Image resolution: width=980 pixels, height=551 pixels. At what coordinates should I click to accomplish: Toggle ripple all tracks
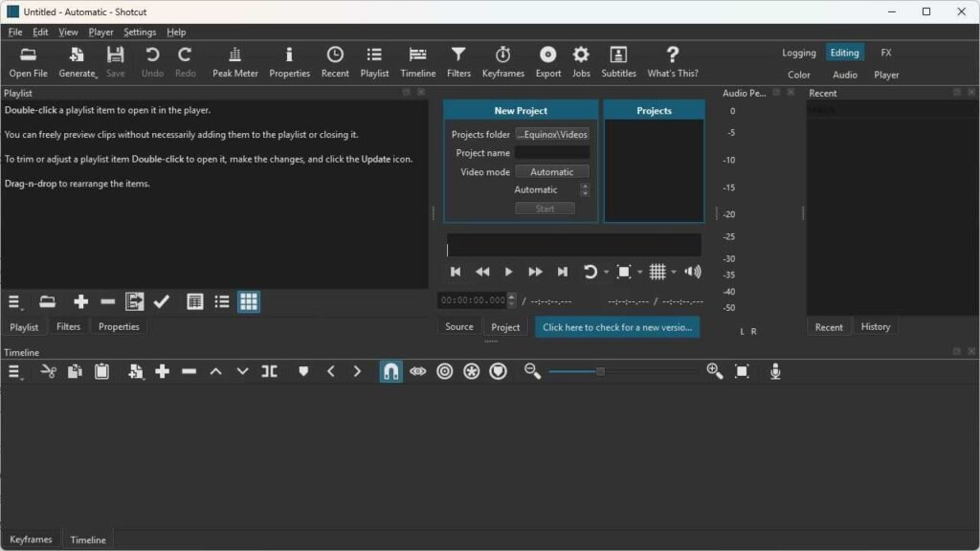point(471,371)
